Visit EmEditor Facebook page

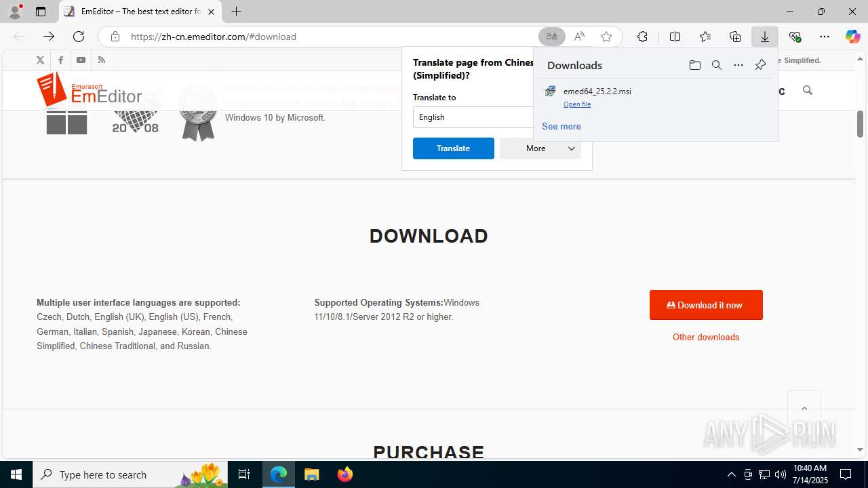(60, 60)
